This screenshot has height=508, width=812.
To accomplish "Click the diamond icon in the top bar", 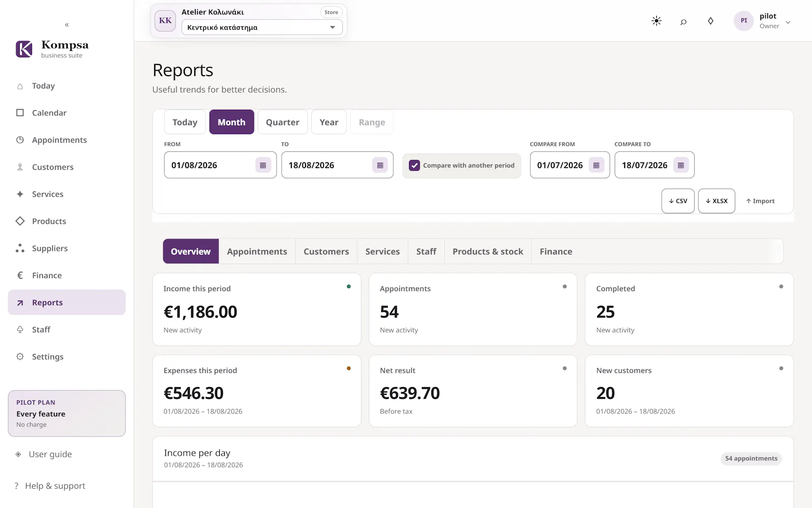I will (x=710, y=21).
